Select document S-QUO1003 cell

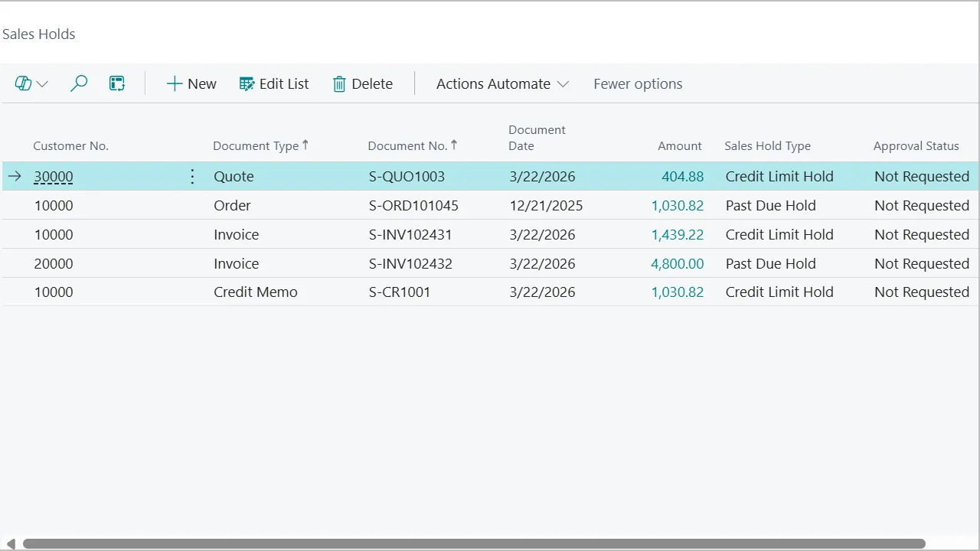(407, 177)
